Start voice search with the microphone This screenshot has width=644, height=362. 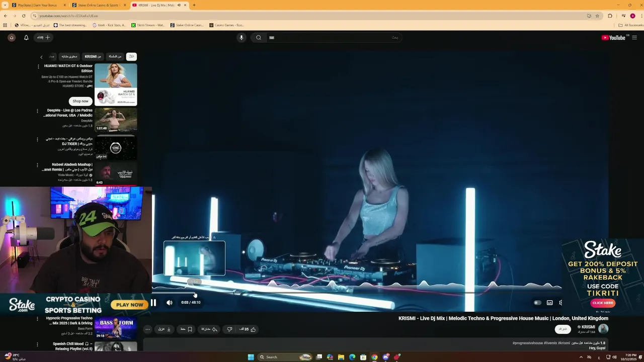tap(242, 38)
